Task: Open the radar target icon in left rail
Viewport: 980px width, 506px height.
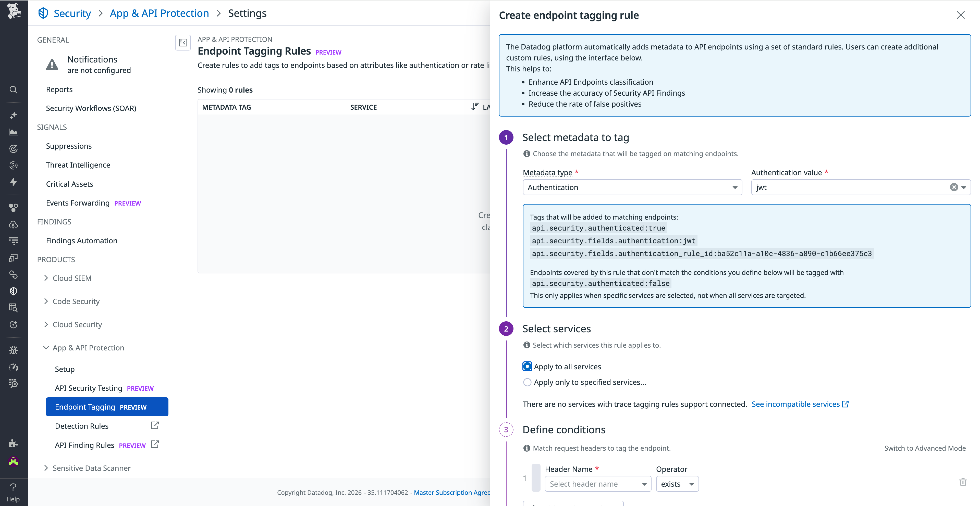Action: tap(13, 149)
